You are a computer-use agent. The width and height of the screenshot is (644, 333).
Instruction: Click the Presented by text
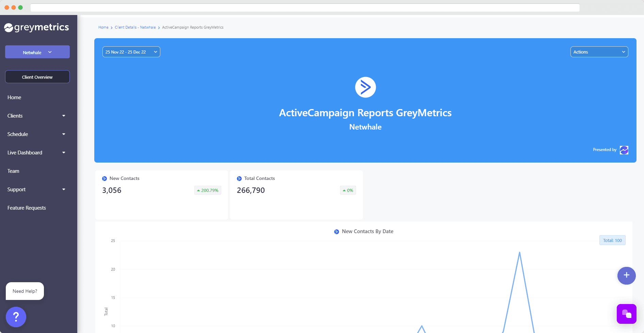[605, 150]
